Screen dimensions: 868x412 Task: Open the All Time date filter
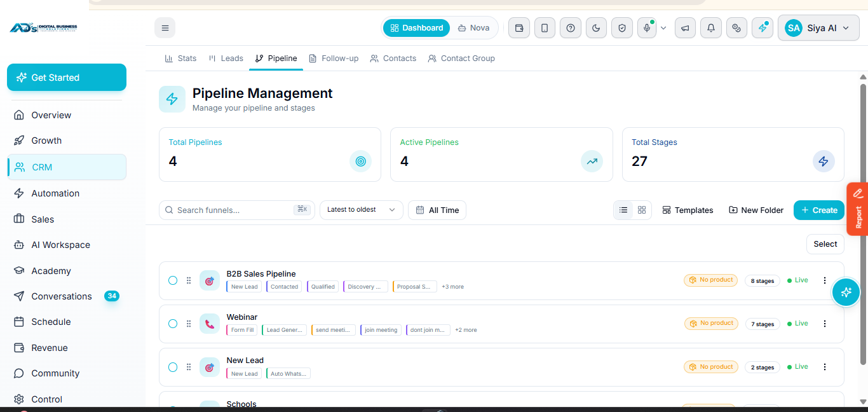click(437, 210)
